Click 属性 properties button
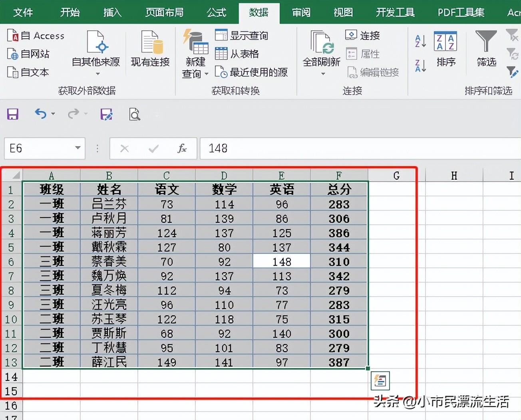This screenshot has width=521, height=420. tap(362, 54)
